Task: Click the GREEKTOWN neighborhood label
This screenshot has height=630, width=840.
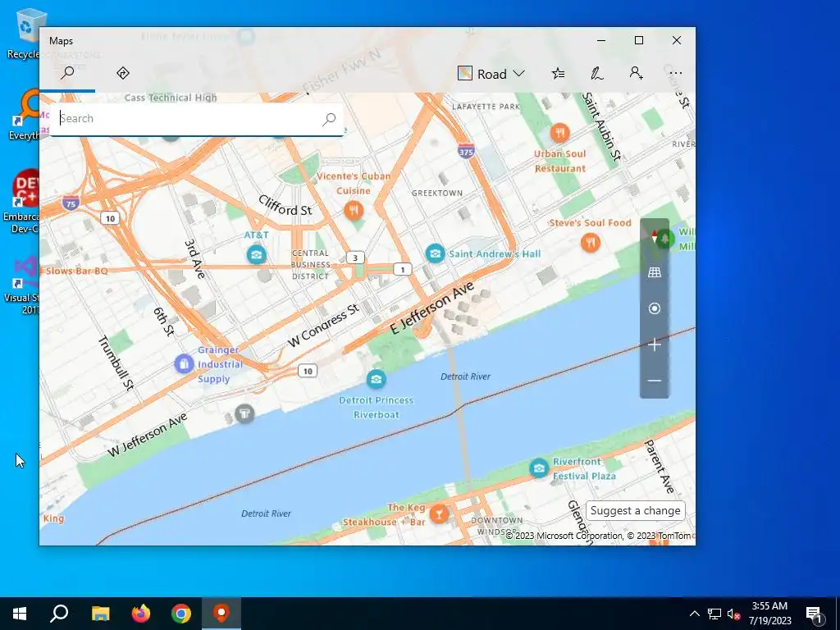Action: [437, 193]
